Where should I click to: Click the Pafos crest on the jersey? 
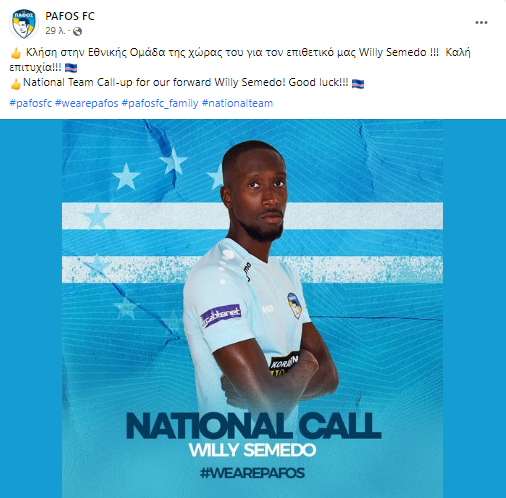[x=294, y=305]
